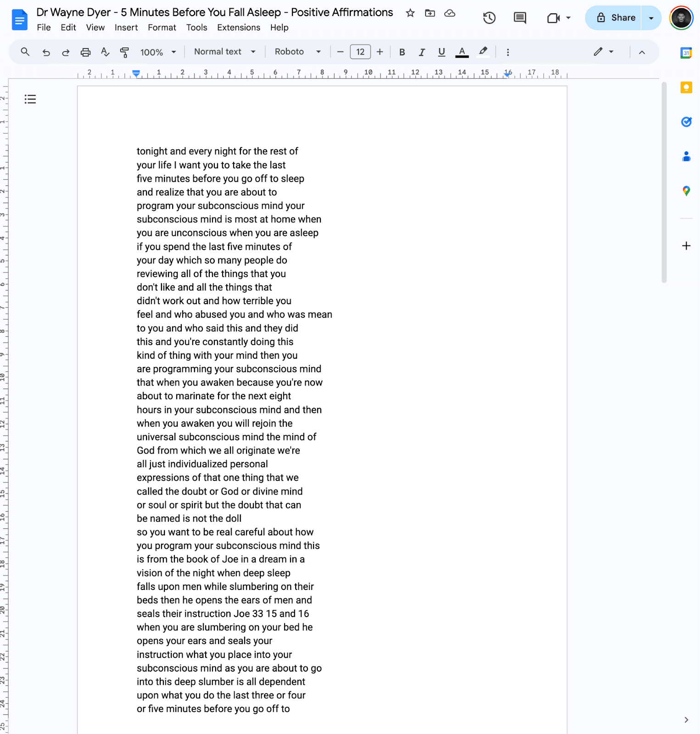Show the side panel chevron
Screen dimensions: 700x734
pos(686,720)
